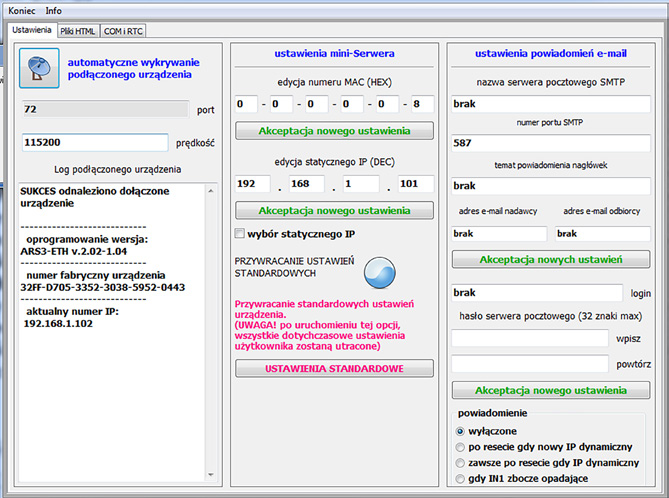
Task: Select zawsze po resecie gdy IP dynamiczny
Action: (460, 463)
